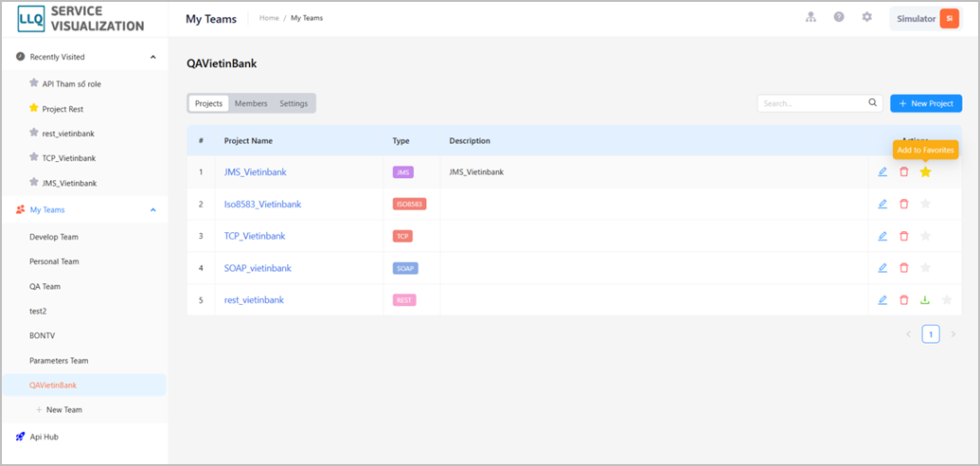Add rest_vietinbank row to favorites
Image resolution: width=980 pixels, height=466 pixels.
pyautogui.click(x=947, y=300)
